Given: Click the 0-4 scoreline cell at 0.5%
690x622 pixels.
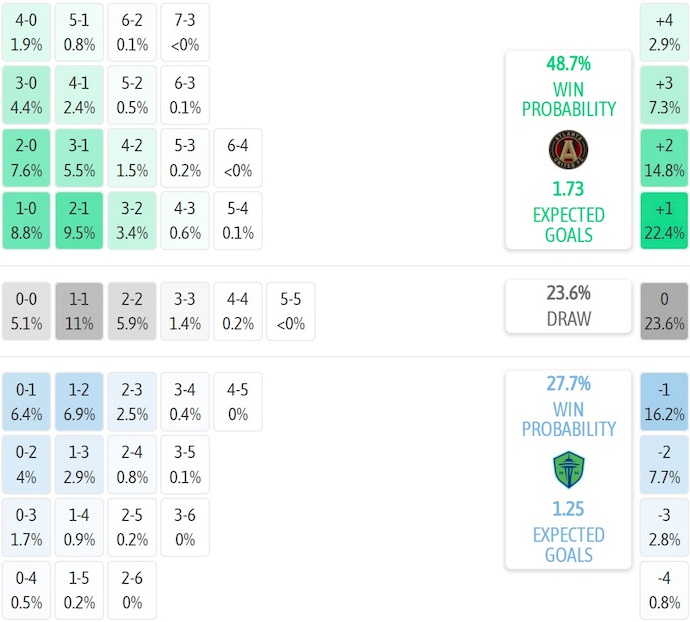Looking at the screenshot, I should [27, 589].
